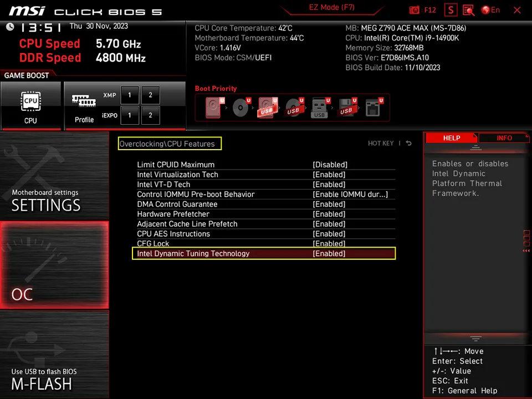
Task: Open the SETTINGS menu section
Action: coord(54,176)
